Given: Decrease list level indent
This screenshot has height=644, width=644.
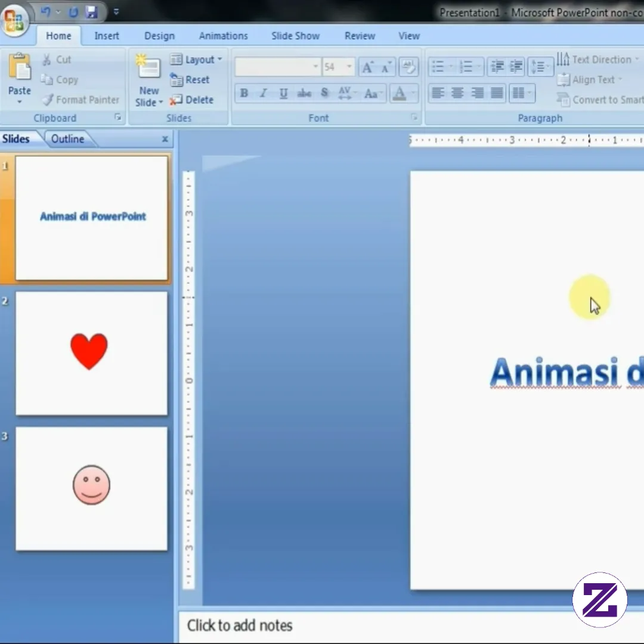Looking at the screenshot, I should coord(497,67).
